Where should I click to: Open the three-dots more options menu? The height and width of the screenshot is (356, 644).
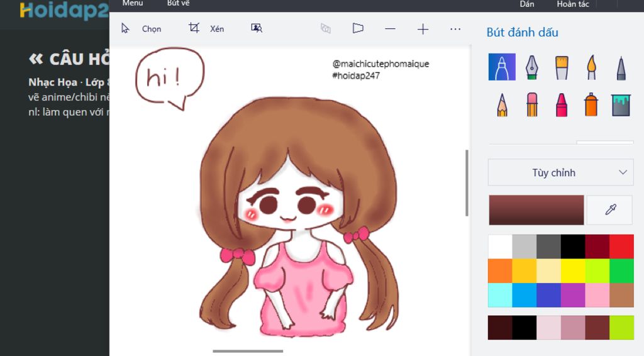click(x=455, y=29)
